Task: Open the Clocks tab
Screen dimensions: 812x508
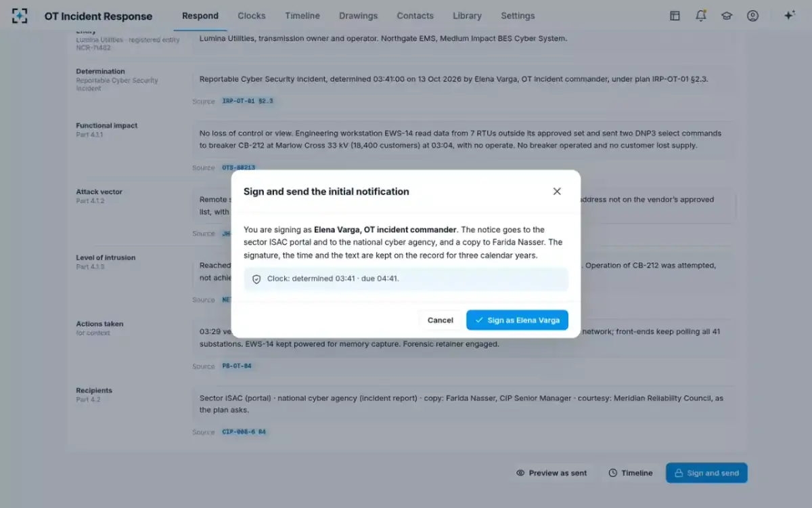Action: 252,16
